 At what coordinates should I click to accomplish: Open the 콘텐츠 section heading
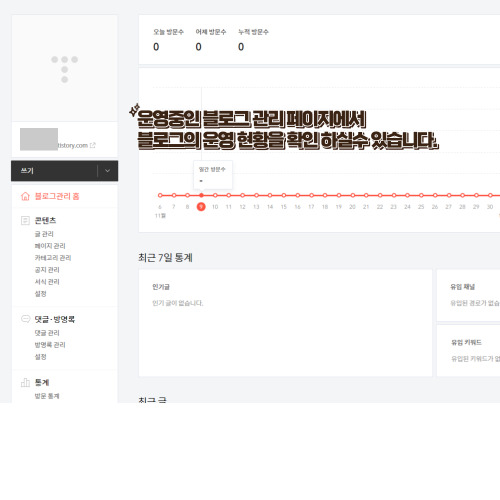[x=45, y=220]
